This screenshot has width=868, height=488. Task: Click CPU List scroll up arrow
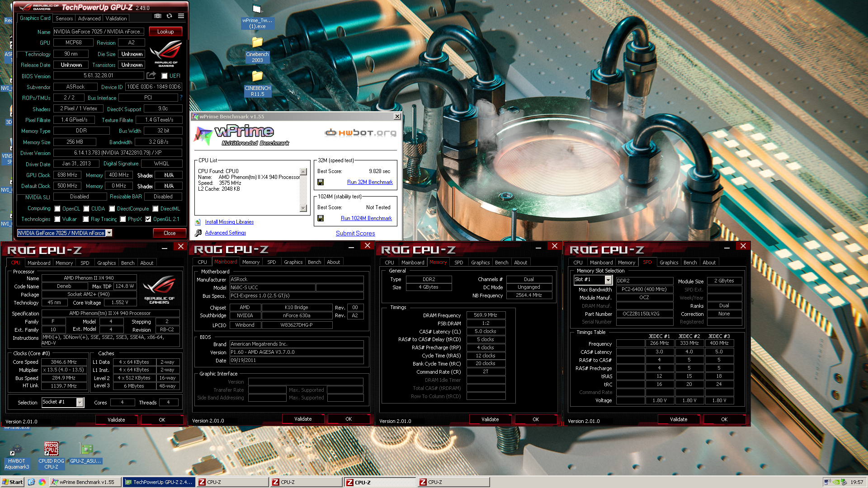point(303,172)
